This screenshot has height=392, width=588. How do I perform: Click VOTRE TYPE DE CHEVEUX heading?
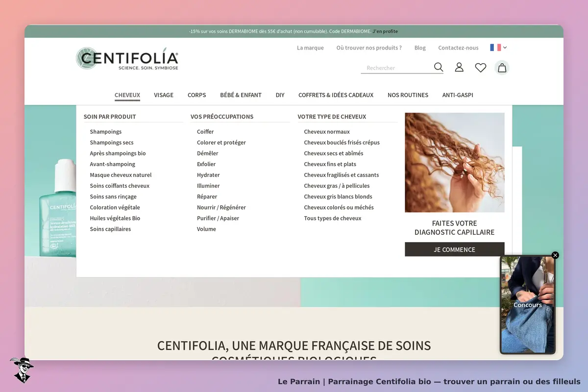pos(332,117)
